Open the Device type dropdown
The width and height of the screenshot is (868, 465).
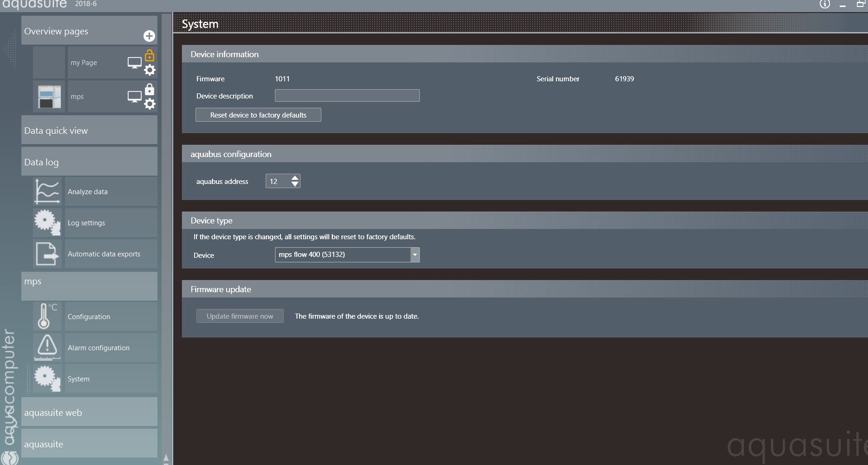[347, 255]
